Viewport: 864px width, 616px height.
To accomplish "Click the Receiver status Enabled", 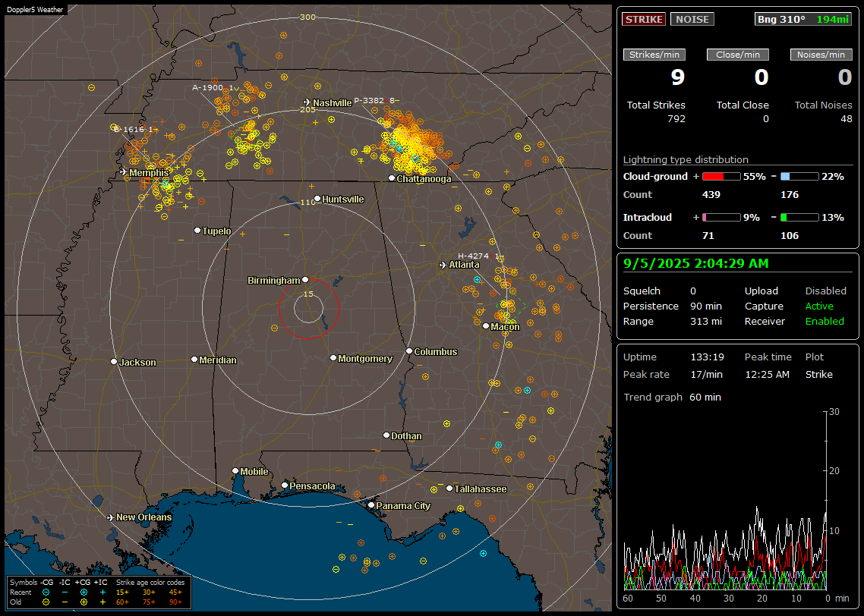I will pyautogui.click(x=825, y=322).
